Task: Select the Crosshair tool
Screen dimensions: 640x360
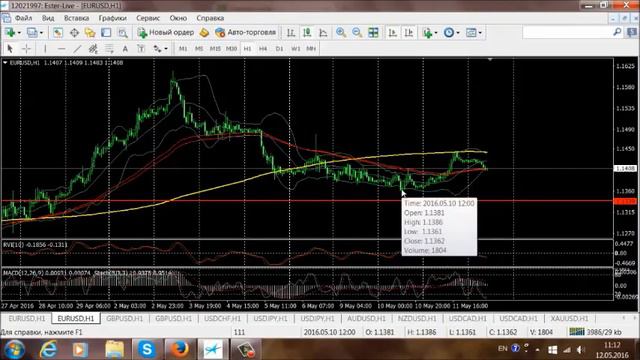Action: coord(26,49)
